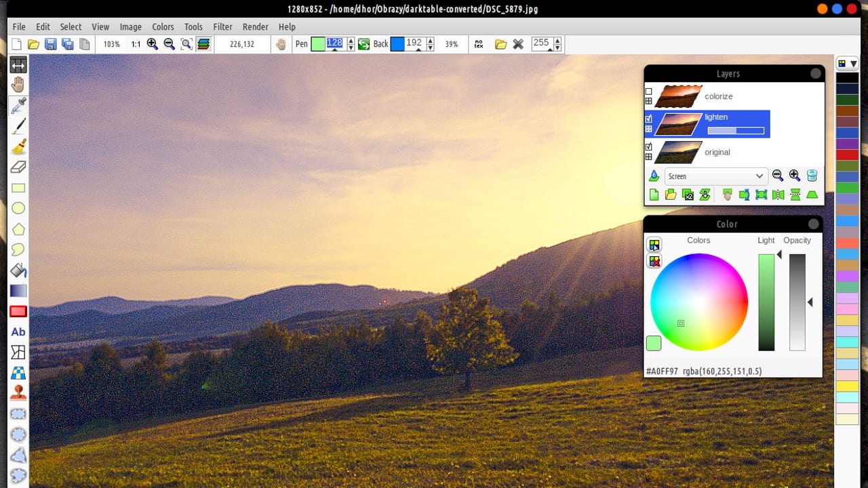This screenshot has width=868, height=488.
Task: Click the Pen color swatch in toolbar
Action: click(x=318, y=44)
